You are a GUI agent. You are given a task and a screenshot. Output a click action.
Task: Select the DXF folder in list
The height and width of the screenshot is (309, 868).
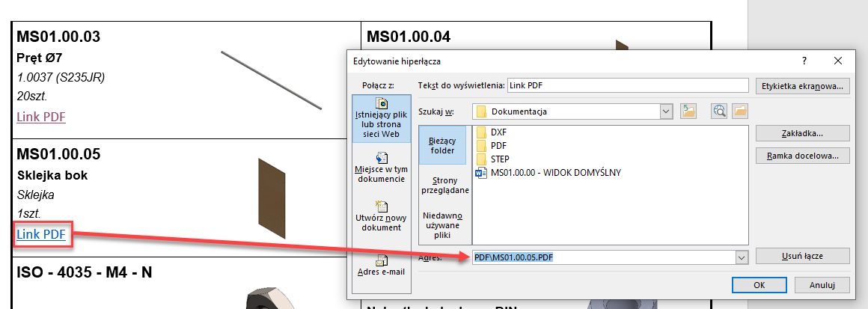point(498,132)
